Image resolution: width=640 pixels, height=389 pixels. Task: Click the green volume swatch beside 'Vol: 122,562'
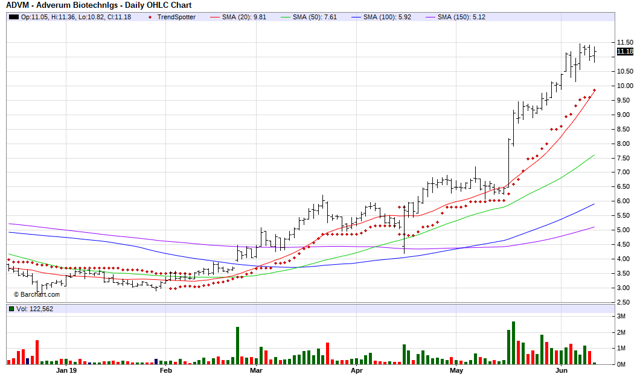[x=11, y=309]
